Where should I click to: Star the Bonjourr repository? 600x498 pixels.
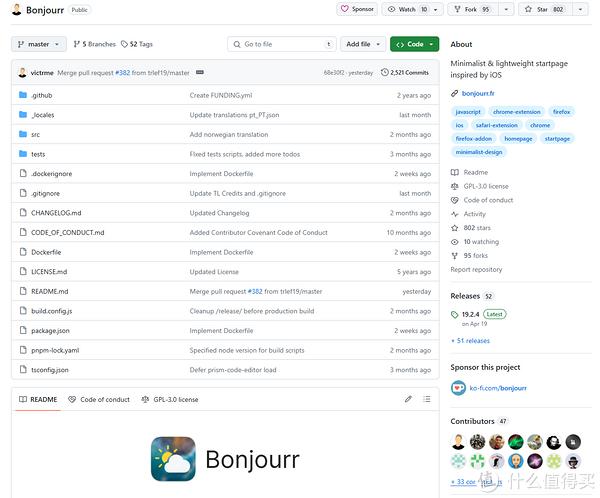point(545,9)
